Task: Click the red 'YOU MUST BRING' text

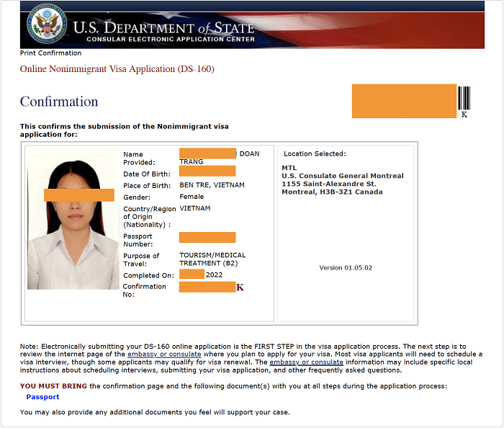Action: 53,386
